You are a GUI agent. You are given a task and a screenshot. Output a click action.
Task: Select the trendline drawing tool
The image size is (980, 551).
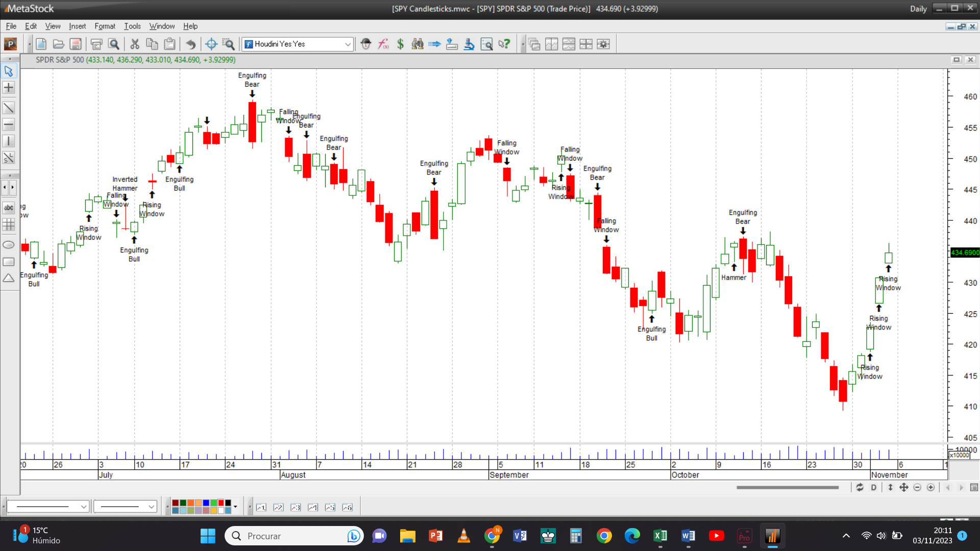tap(9, 108)
